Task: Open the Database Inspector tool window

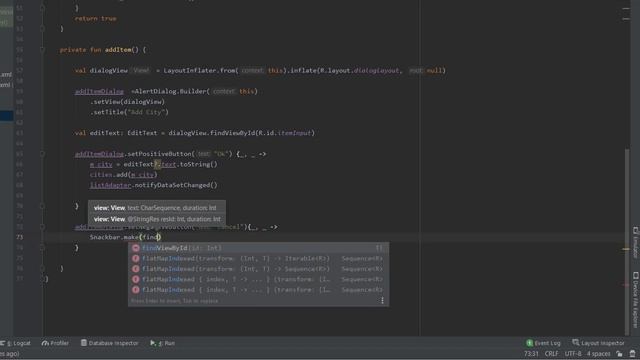Action: tap(109, 343)
